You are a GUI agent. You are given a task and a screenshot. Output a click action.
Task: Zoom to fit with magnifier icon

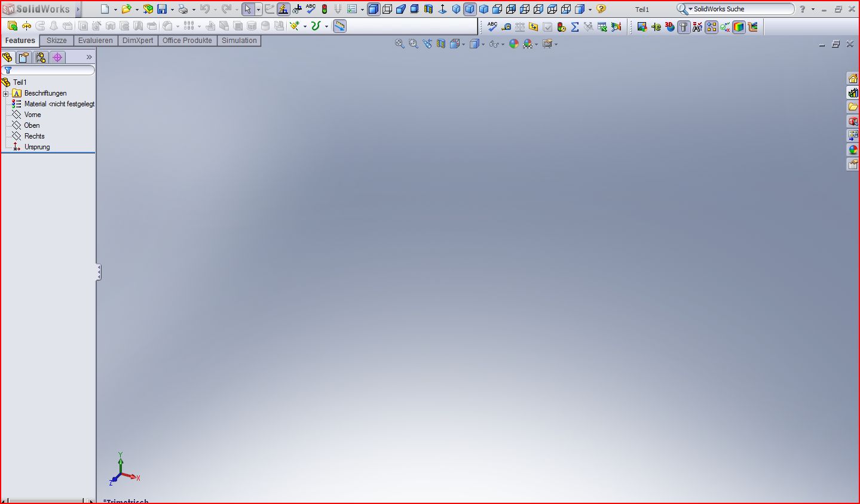tap(400, 44)
